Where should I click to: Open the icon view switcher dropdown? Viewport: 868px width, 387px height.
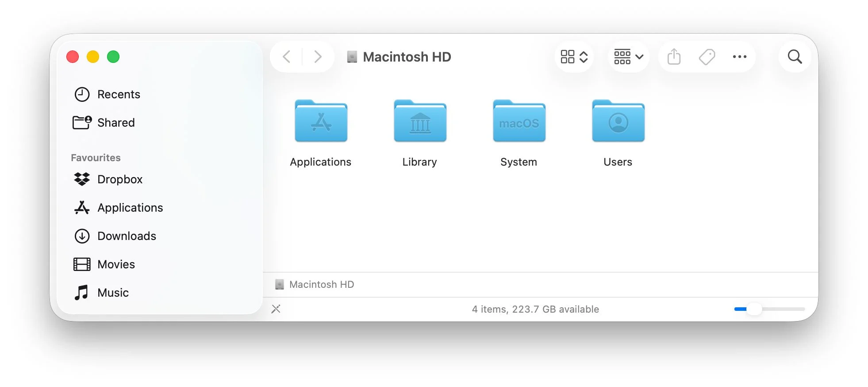[574, 57]
